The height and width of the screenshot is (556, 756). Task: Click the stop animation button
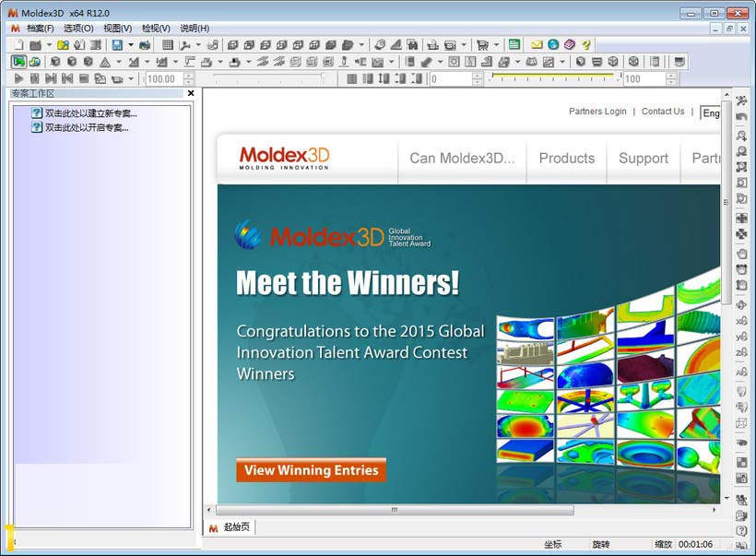coord(83,78)
